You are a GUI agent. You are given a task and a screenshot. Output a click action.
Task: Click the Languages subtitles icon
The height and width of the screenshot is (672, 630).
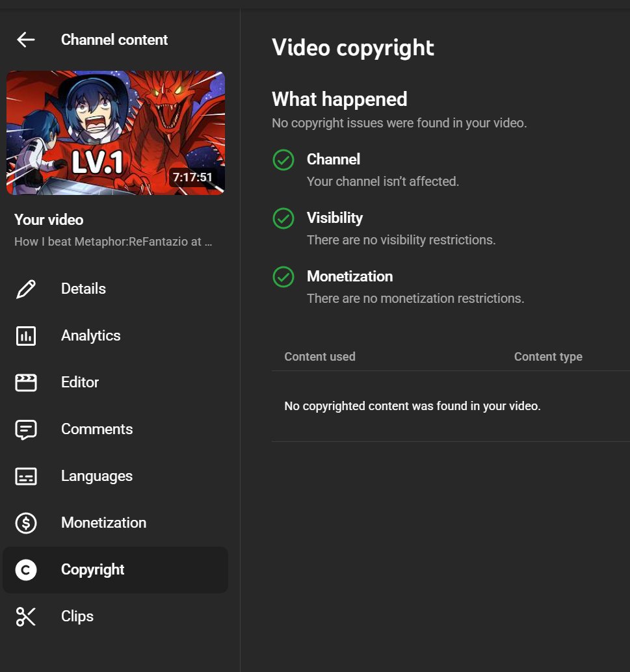coord(26,476)
